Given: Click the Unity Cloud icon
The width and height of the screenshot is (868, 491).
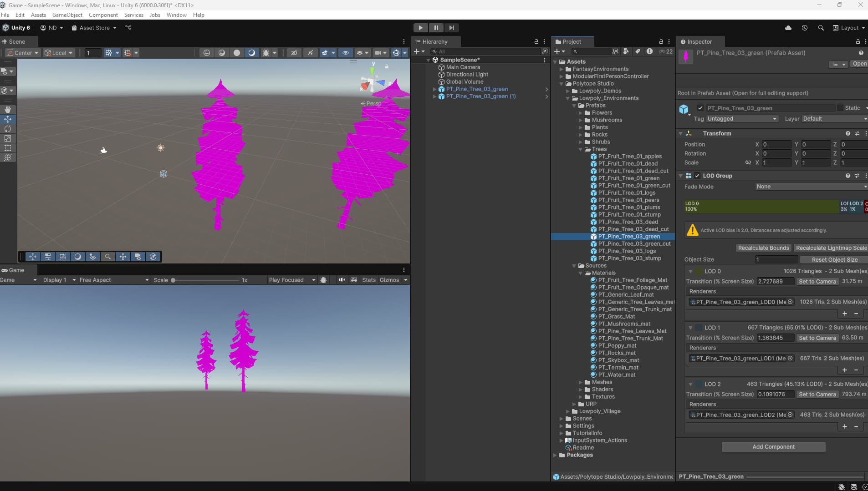Looking at the screenshot, I should (787, 28).
